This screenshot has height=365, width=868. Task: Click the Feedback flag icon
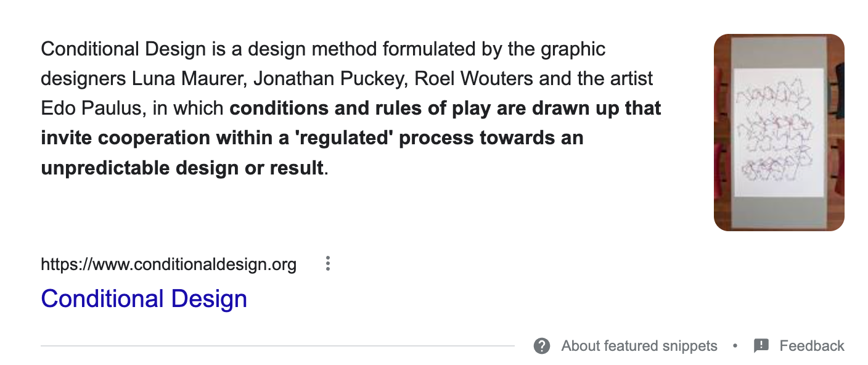tap(761, 346)
